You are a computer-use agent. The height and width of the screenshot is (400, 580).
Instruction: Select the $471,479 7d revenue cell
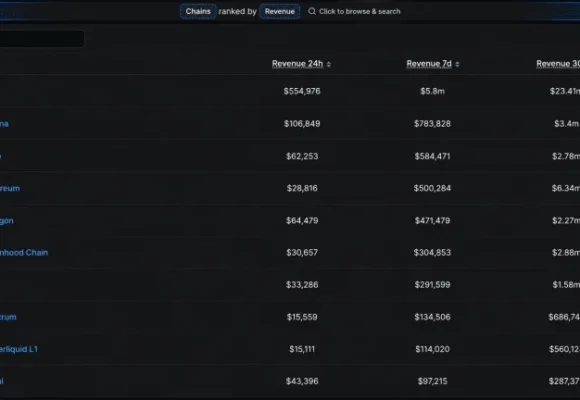[432, 221]
